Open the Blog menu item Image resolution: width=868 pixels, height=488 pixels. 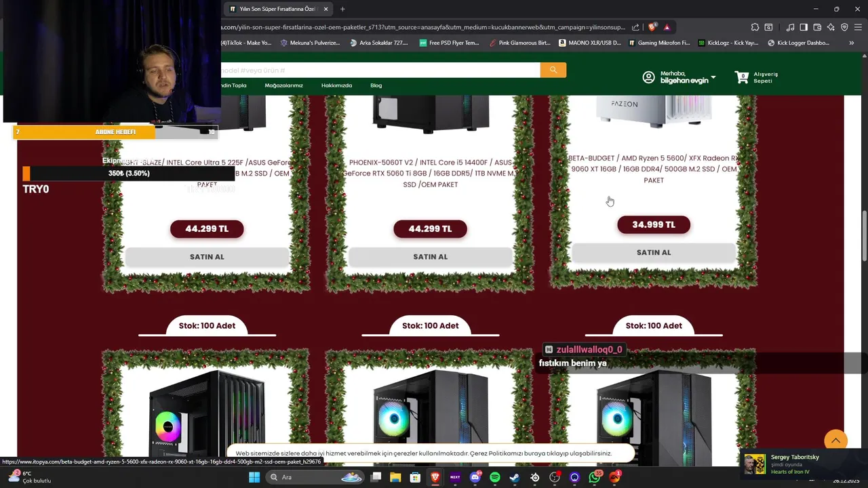tap(376, 85)
